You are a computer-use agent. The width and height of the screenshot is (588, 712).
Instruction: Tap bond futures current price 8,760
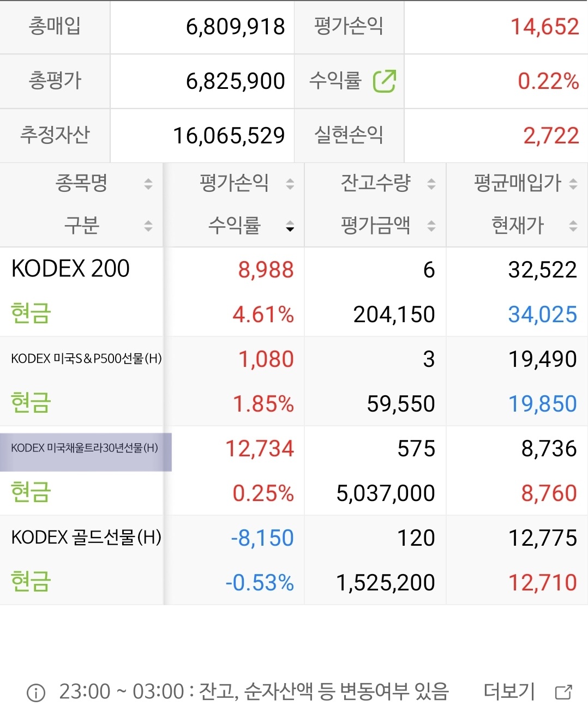(549, 493)
